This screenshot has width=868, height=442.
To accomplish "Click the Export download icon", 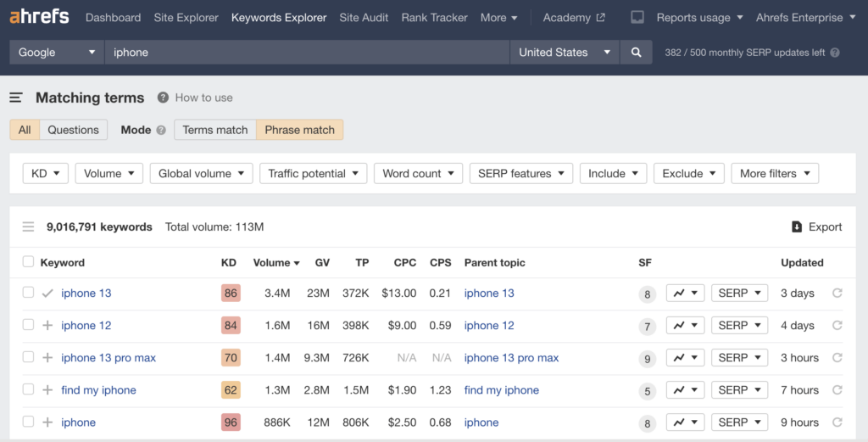I will (x=797, y=227).
